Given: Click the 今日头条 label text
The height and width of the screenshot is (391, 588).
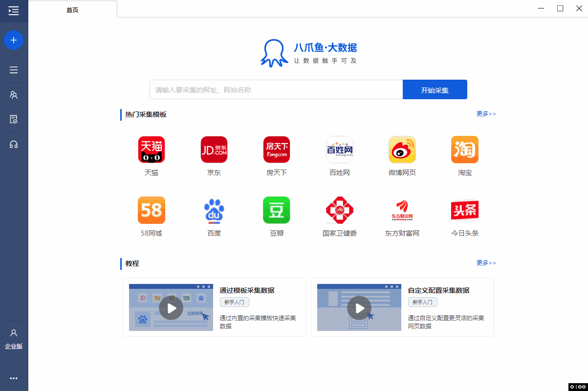Looking at the screenshot, I should click(x=465, y=233).
